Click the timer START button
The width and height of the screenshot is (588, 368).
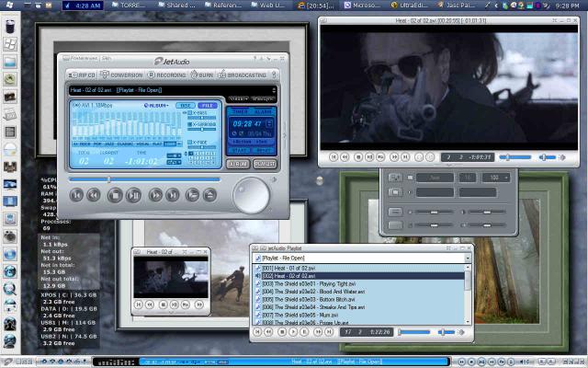pos(240,151)
